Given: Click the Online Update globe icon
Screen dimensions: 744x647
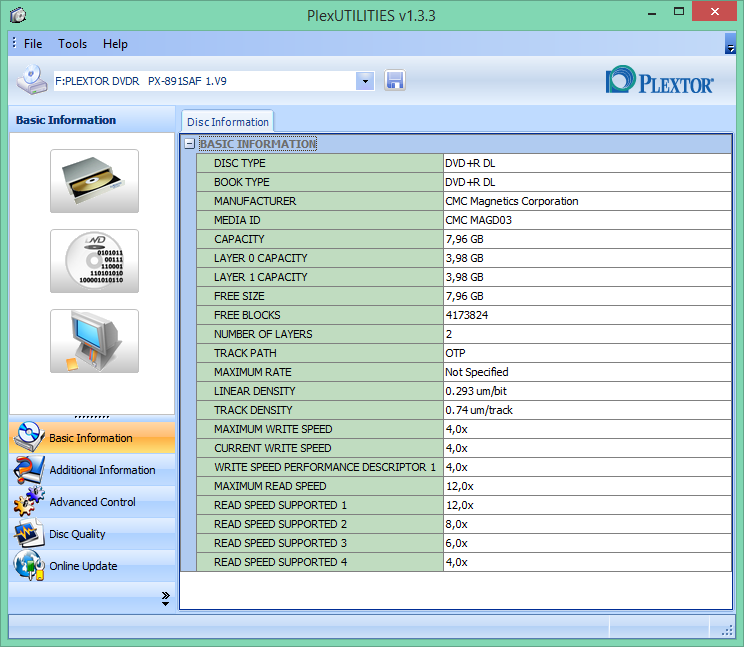Looking at the screenshot, I should (x=29, y=565).
